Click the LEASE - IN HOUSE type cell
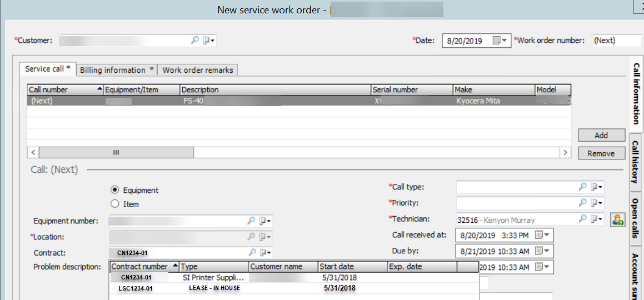The image size is (644, 300). pyautogui.click(x=214, y=288)
